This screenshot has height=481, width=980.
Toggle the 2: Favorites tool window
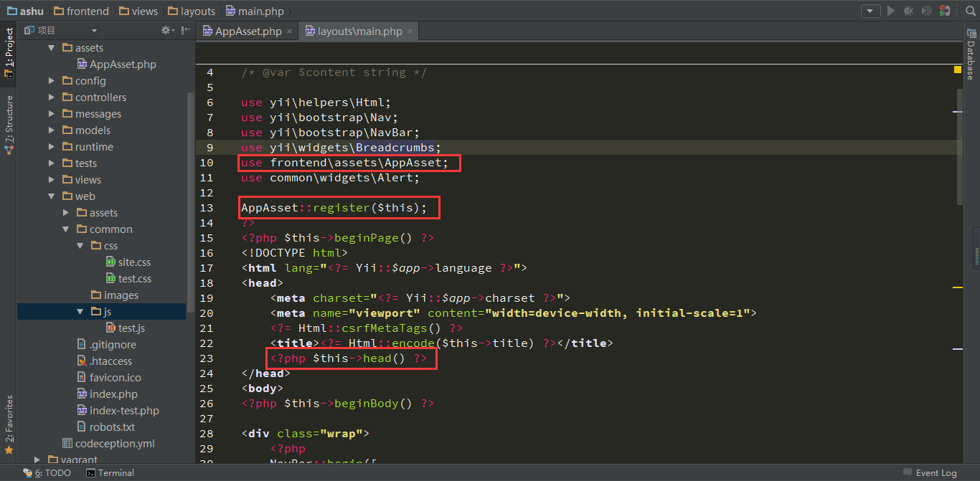[9, 424]
